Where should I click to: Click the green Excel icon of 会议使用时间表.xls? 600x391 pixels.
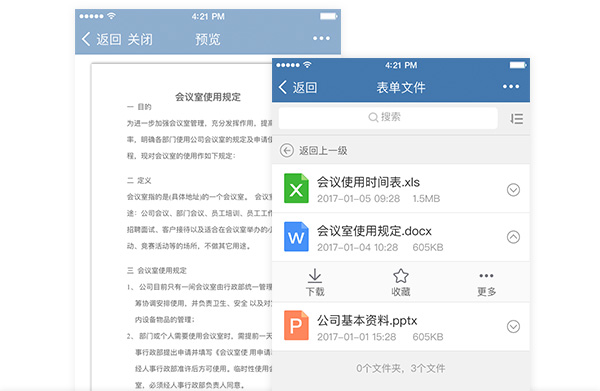(x=296, y=188)
